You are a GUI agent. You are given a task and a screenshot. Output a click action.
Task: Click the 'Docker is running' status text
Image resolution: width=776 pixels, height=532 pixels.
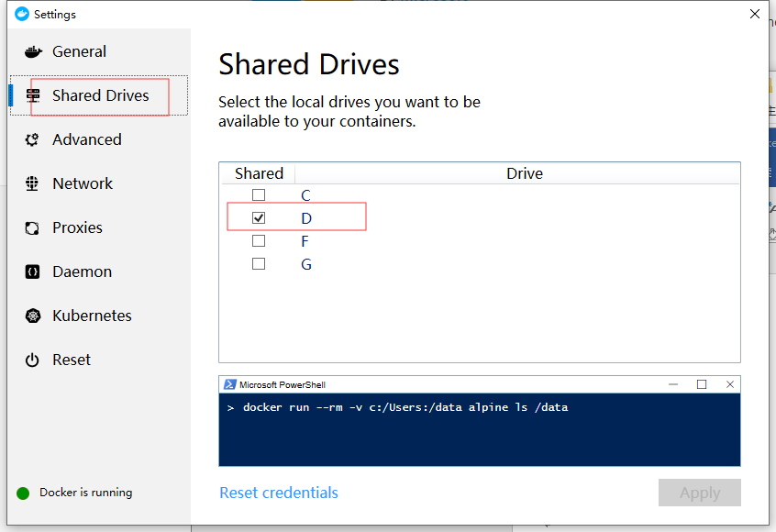pyautogui.click(x=86, y=493)
